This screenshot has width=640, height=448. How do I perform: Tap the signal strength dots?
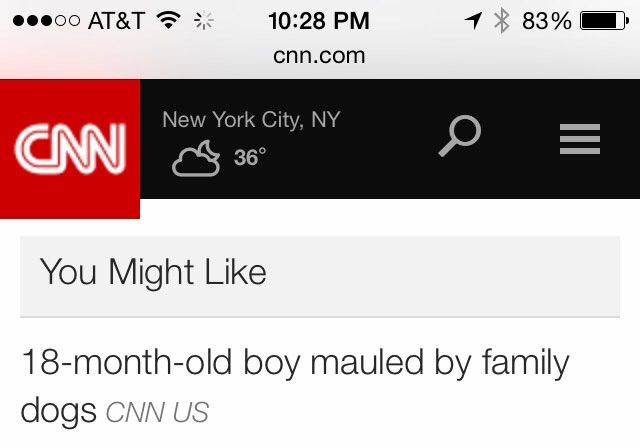click(47, 21)
